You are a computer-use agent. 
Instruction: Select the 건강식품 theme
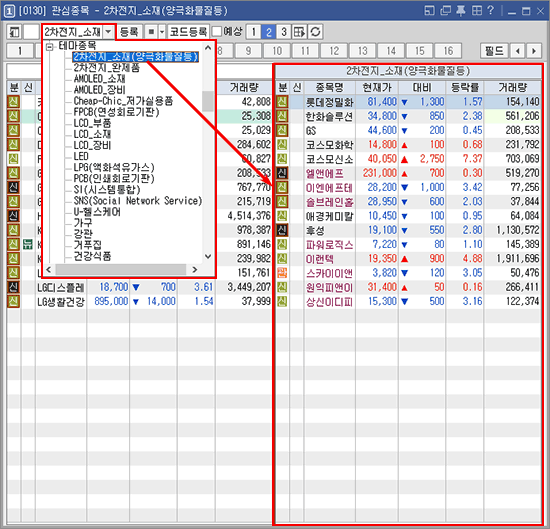point(92,256)
